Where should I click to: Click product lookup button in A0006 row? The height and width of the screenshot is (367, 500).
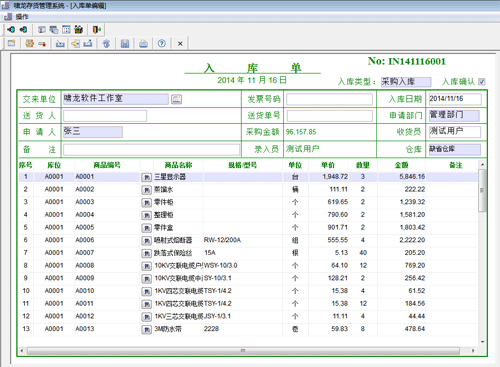click(x=146, y=241)
